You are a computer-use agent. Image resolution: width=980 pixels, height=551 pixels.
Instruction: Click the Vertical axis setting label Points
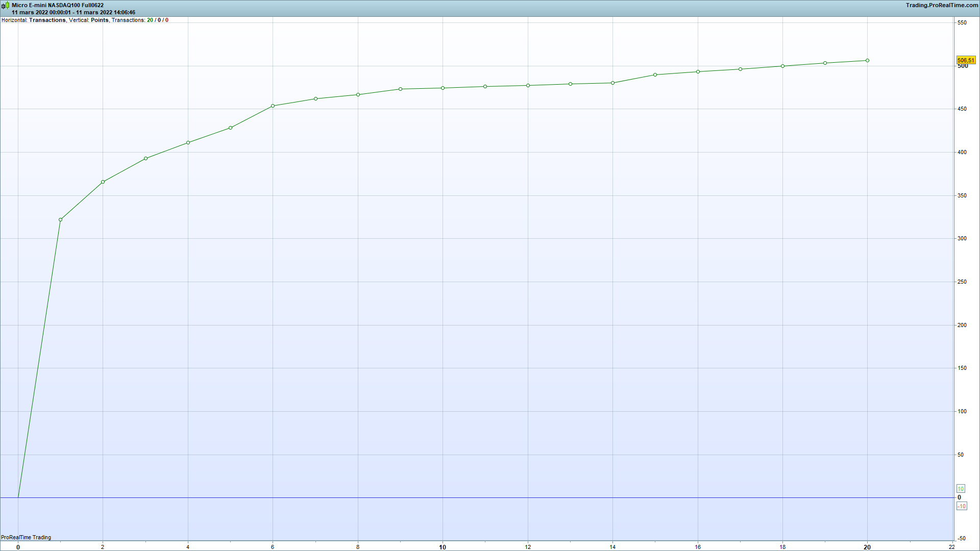tap(100, 20)
